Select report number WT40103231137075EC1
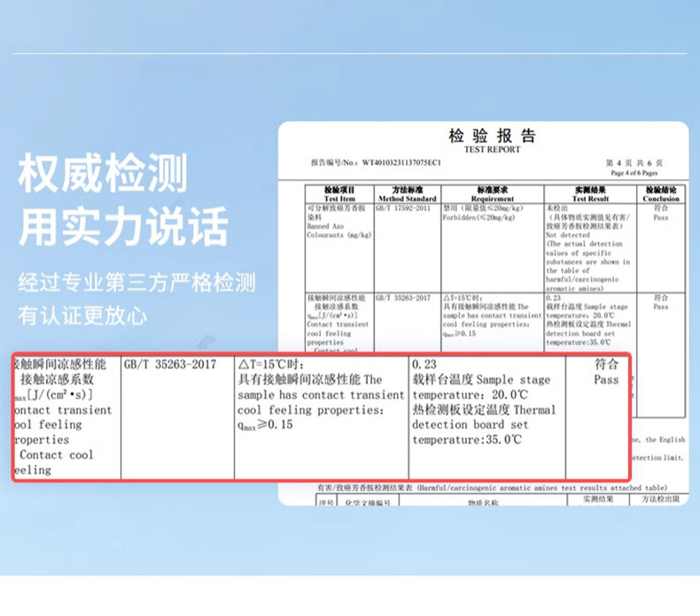Screen dimensions: 700x616 (x=400, y=163)
